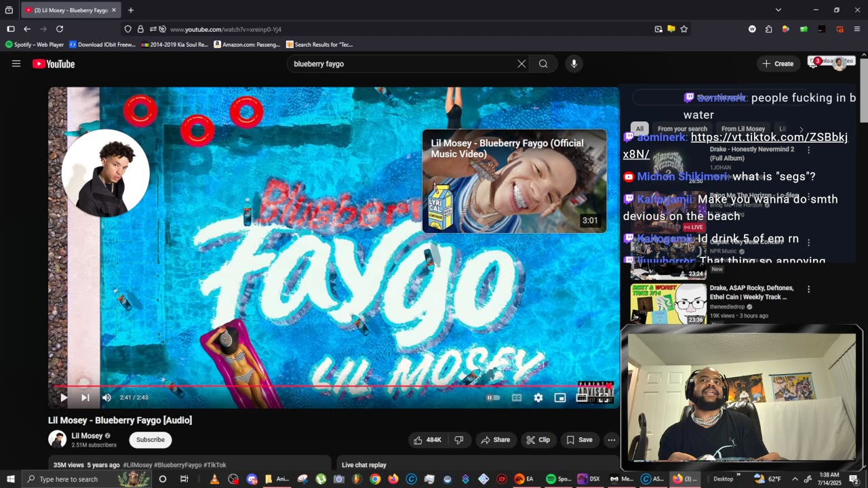The width and height of the screenshot is (868, 488).
Task: Create a Clip of the video
Action: point(538,440)
